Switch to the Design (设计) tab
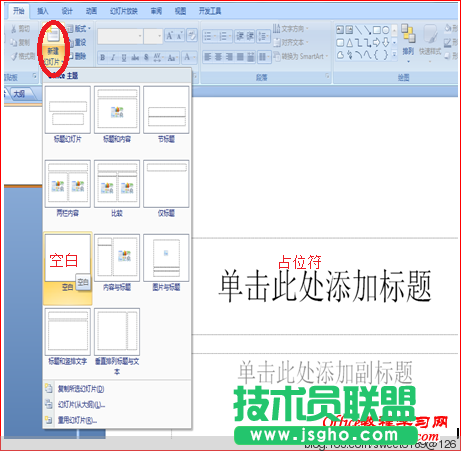461x451 pixels. tap(66, 11)
